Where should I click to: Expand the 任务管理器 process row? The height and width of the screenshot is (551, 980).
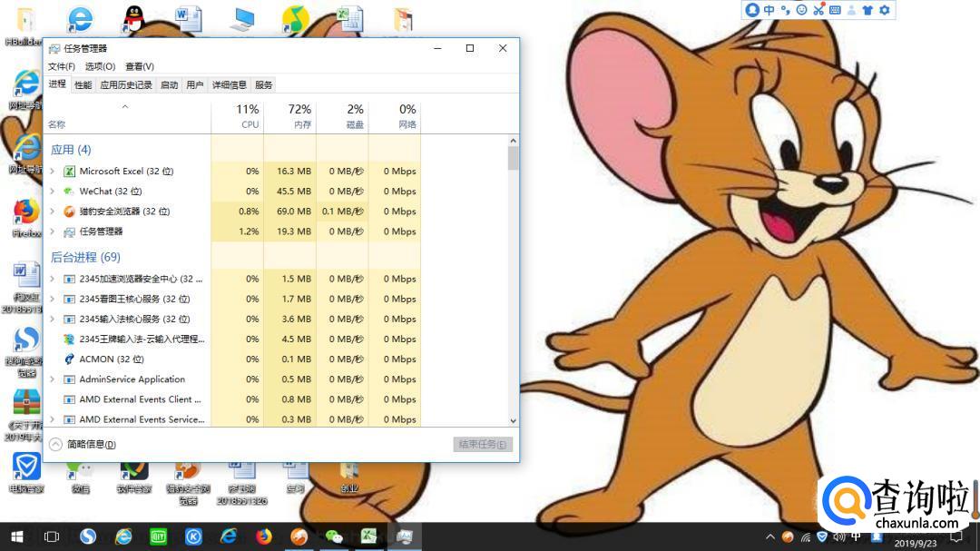53,231
